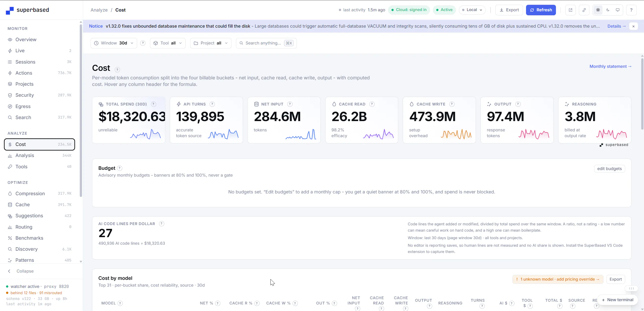This screenshot has height=311, width=644.
Task: Go to Sessions page
Action: click(x=39, y=62)
